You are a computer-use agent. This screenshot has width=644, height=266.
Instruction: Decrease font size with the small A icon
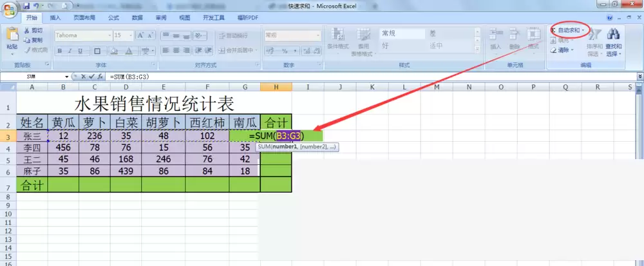tap(151, 35)
